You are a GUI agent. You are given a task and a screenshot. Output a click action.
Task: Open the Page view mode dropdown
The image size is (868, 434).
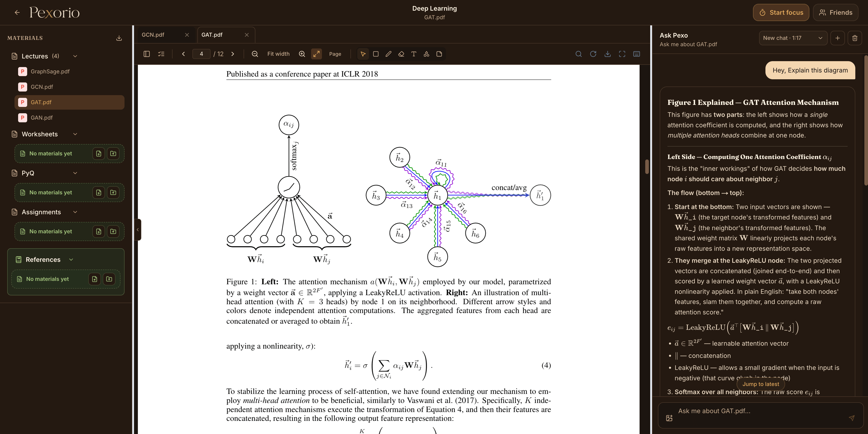pyautogui.click(x=335, y=54)
